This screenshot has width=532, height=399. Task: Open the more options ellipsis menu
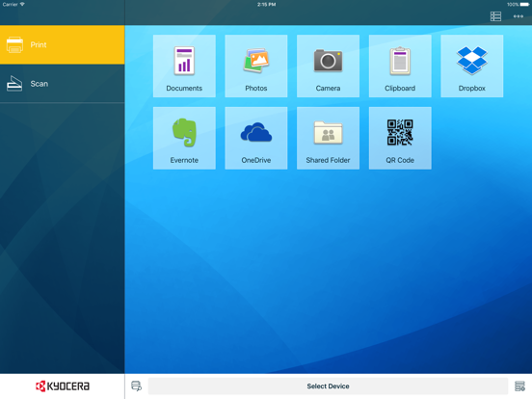(x=519, y=16)
